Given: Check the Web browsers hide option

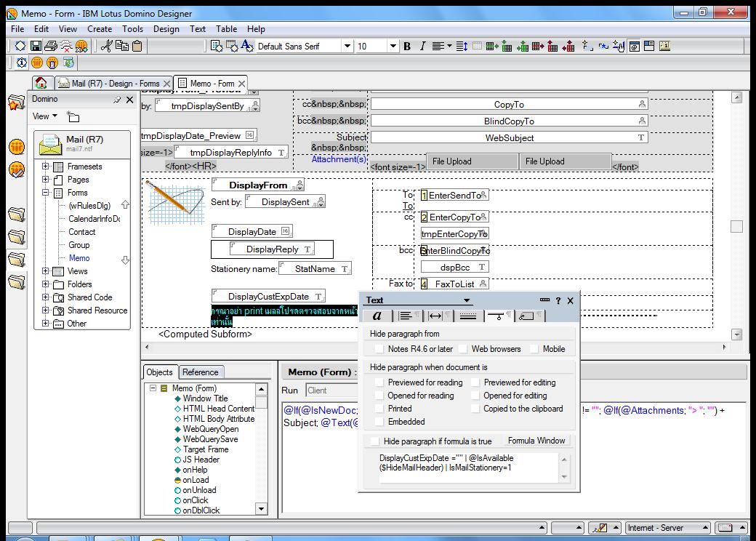Looking at the screenshot, I should pyautogui.click(x=463, y=348).
